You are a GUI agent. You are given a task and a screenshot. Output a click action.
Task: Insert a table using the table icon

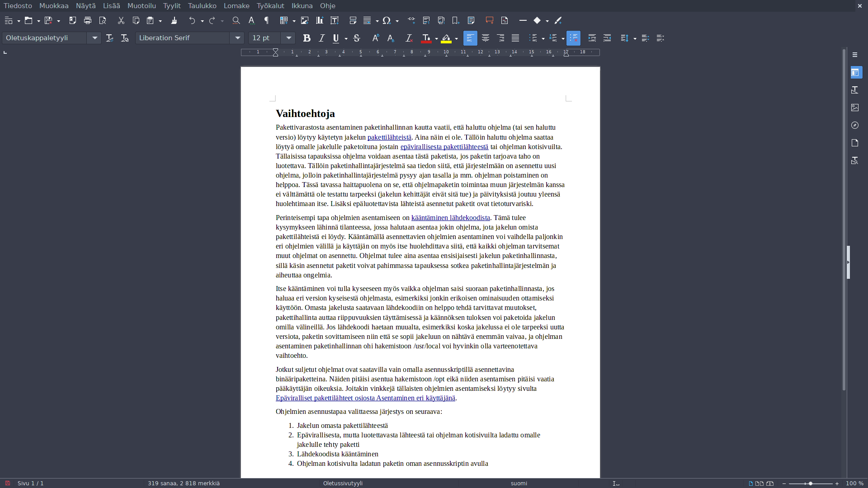(x=284, y=20)
